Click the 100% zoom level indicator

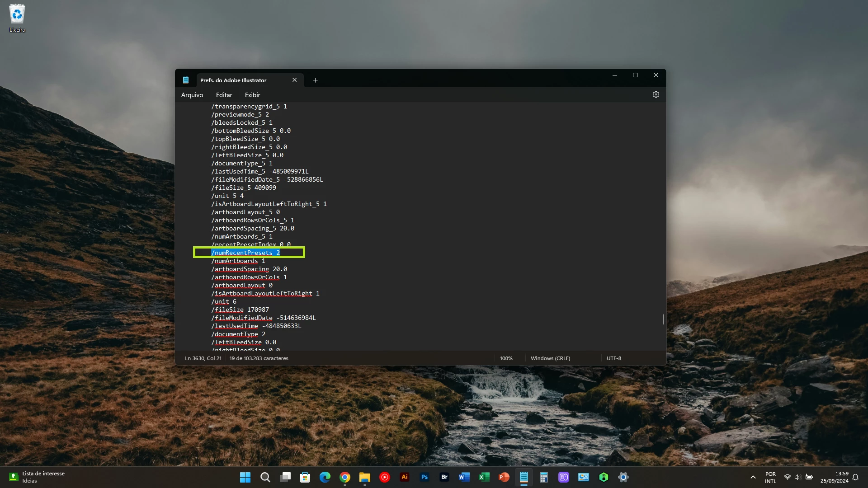tap(506, 358)
